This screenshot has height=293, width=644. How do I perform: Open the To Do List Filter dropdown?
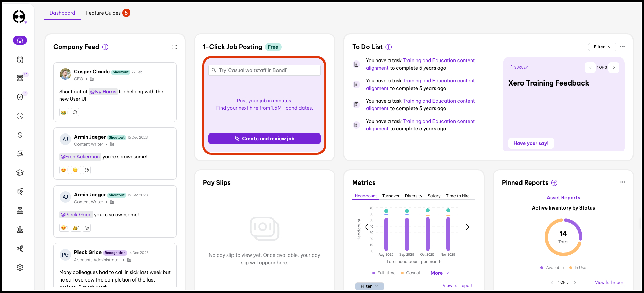tap(602, 47)
